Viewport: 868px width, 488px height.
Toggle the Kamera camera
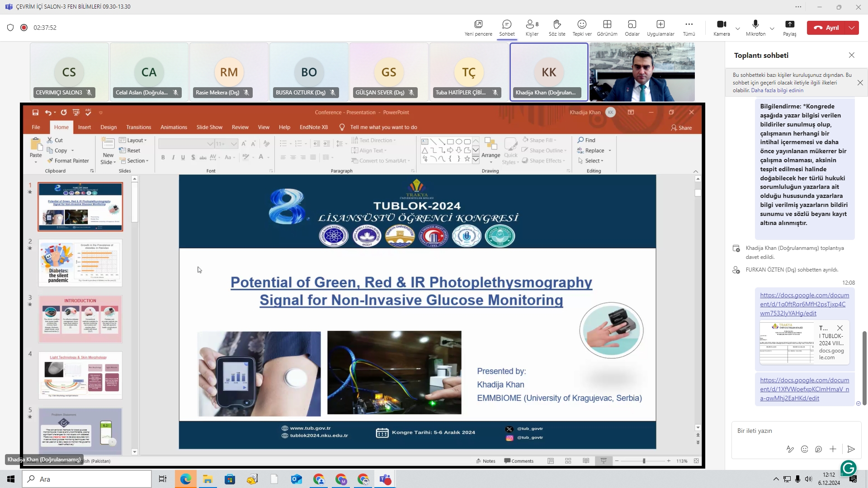click(x=722, y=28)
